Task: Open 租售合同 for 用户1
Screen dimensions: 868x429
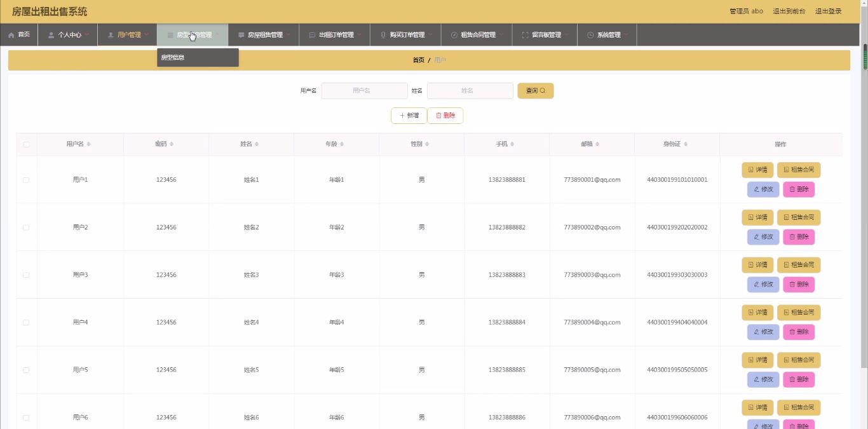Action: 799,170
